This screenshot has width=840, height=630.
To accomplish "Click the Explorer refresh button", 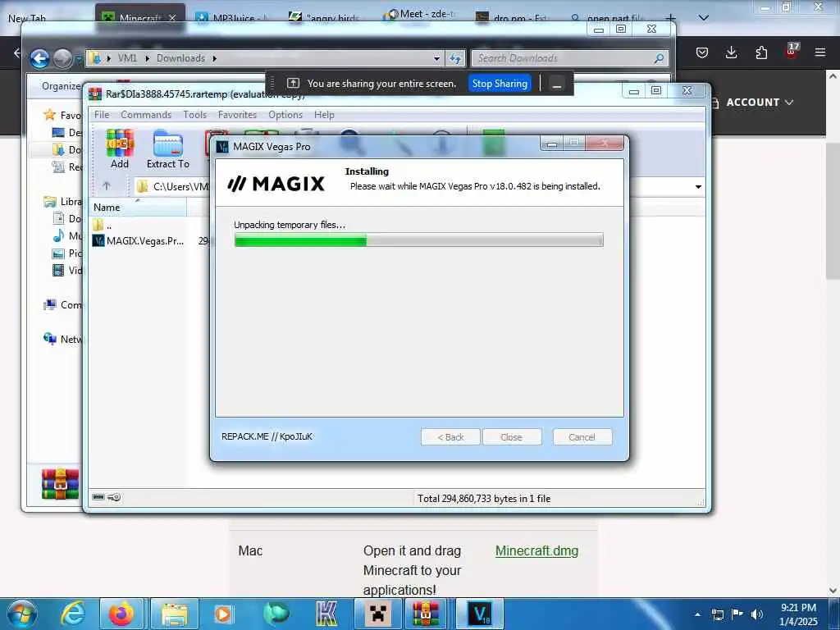I will click(455, 58).
